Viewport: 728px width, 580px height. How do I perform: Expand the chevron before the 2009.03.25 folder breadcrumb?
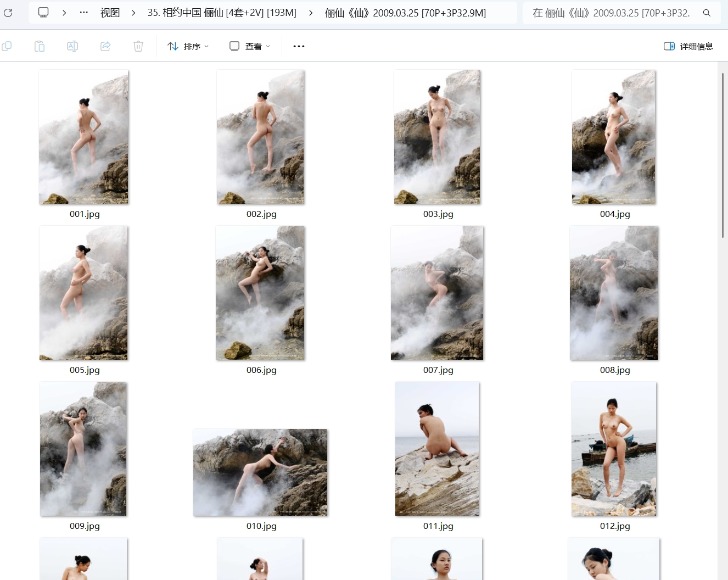click(311, 12)
